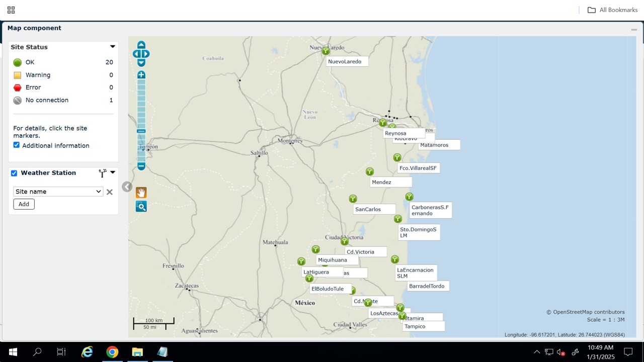Remove the Site name filter with X
Screen dimensions: 644x362
110,192
